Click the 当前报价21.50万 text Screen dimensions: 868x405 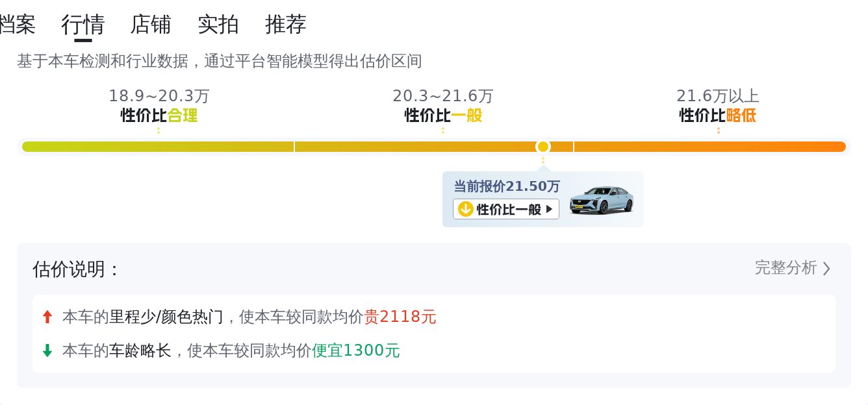(x=507, y=186)
